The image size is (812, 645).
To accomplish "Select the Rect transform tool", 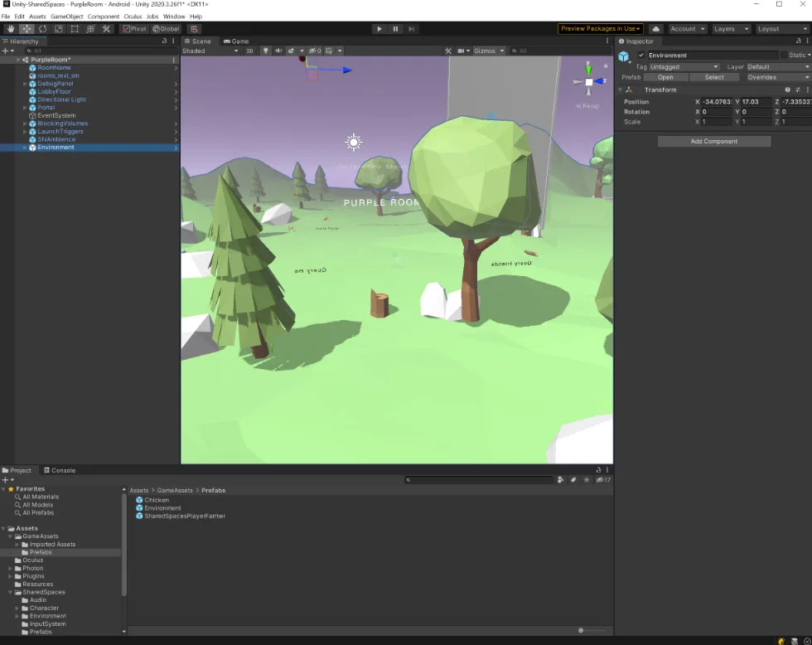I will [x=75, y=29].
